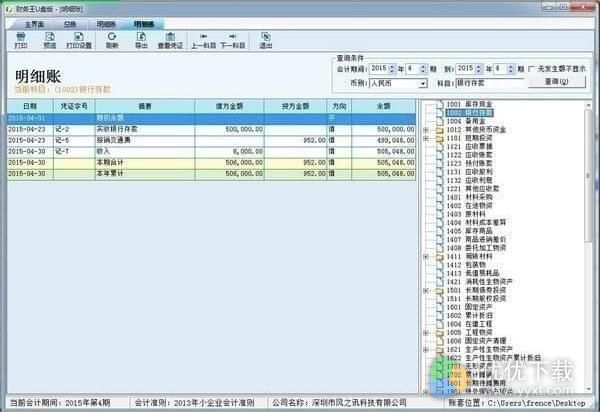Expand the 1101 短期投资 tree node
The height and width of the screenshot is (412, 600).
(x=426, y=138)
